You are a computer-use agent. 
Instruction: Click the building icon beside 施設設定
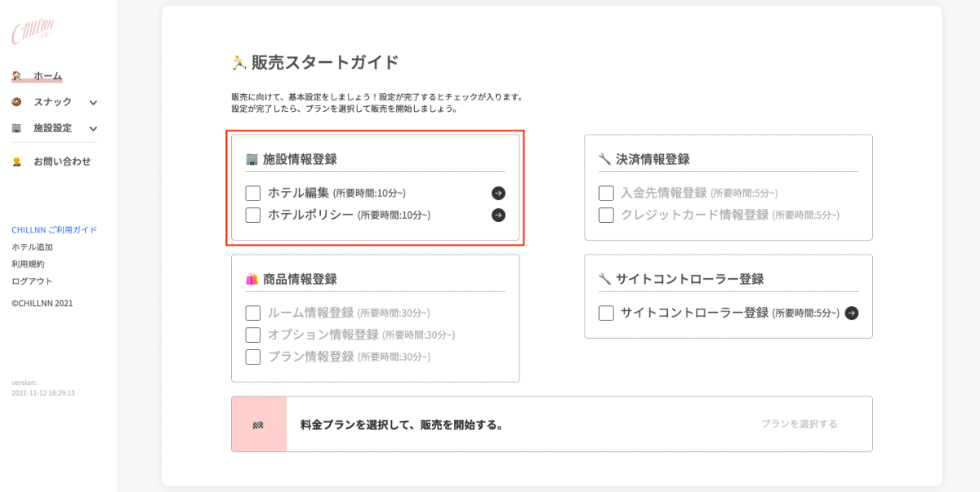coord(16,128)
